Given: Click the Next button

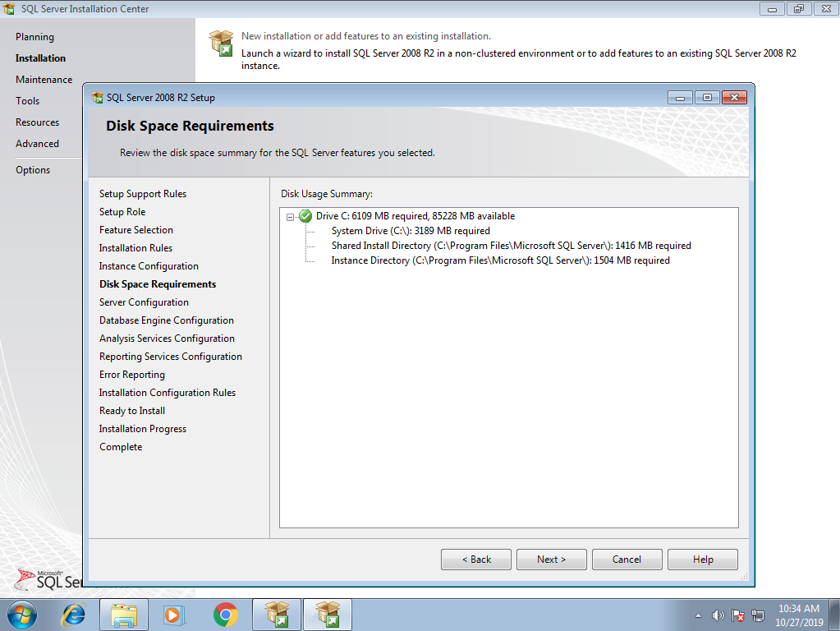Looking at the screenshot, I should 551,560.
